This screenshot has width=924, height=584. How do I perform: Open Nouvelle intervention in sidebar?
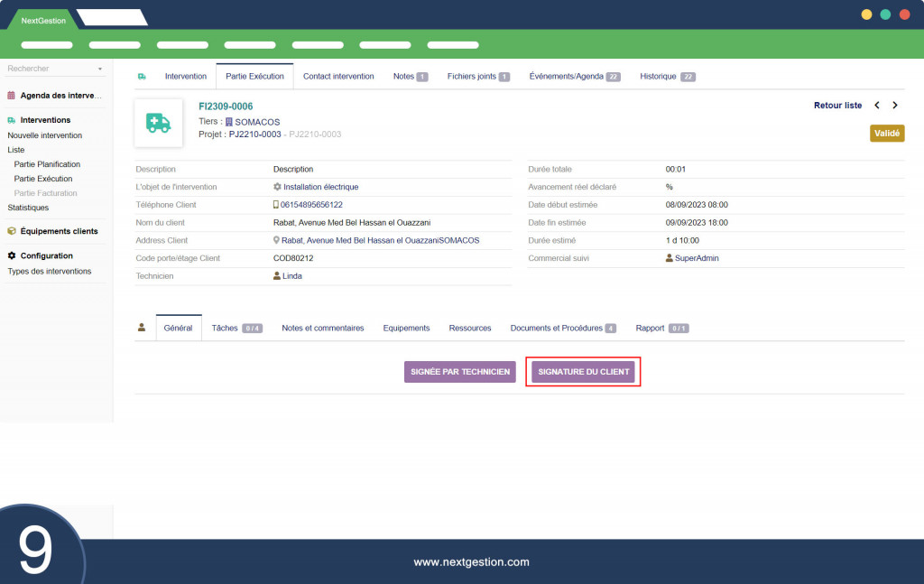pos(45,135)
